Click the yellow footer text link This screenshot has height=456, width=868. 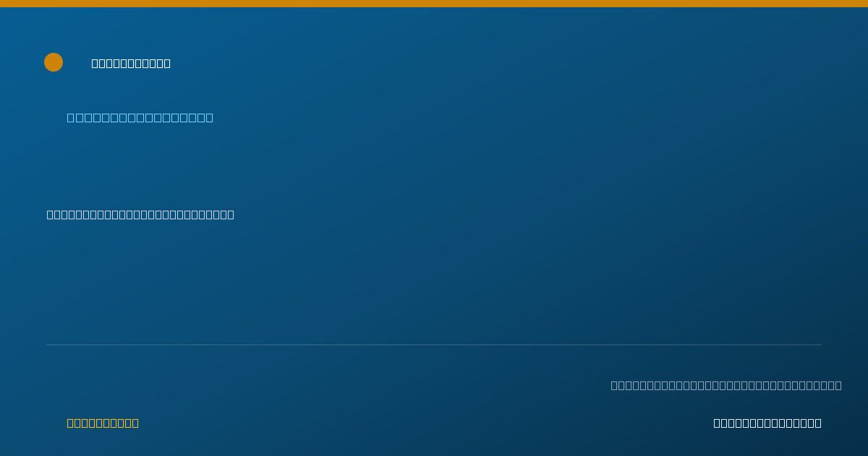click(103, 423)
